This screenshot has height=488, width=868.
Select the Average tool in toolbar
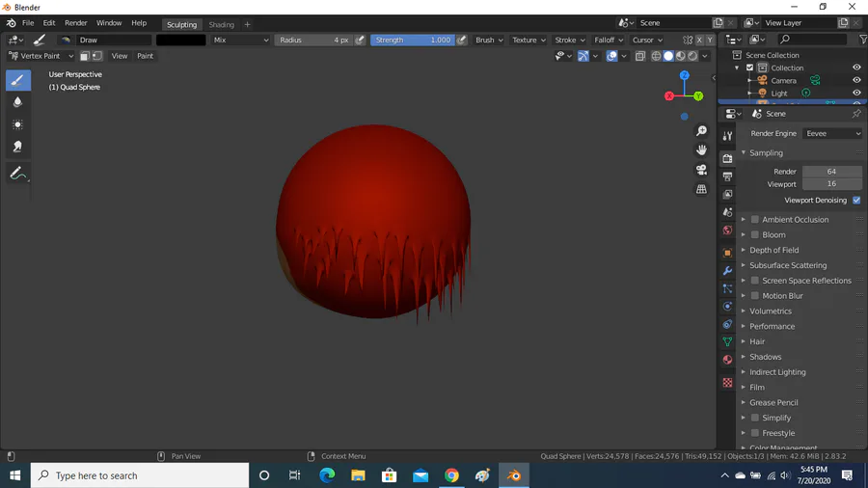17,124
